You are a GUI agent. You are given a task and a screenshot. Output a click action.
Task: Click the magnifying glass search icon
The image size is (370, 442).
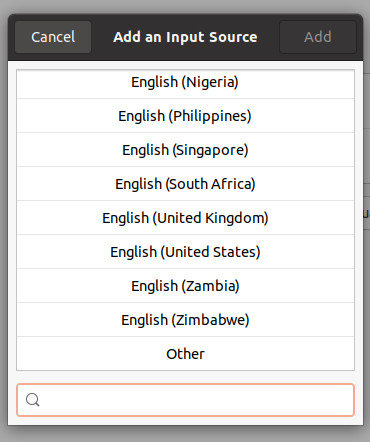tap(33, 400)
